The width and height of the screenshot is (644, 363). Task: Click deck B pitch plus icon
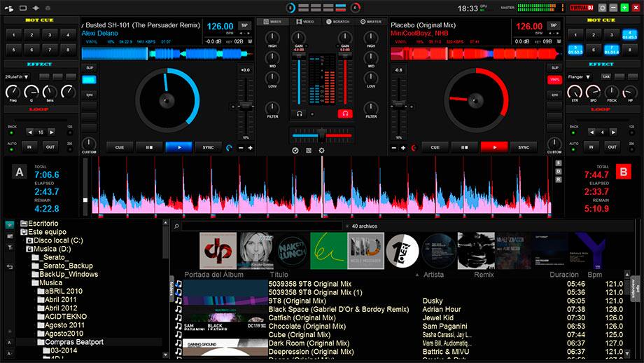tap(403, 148)
